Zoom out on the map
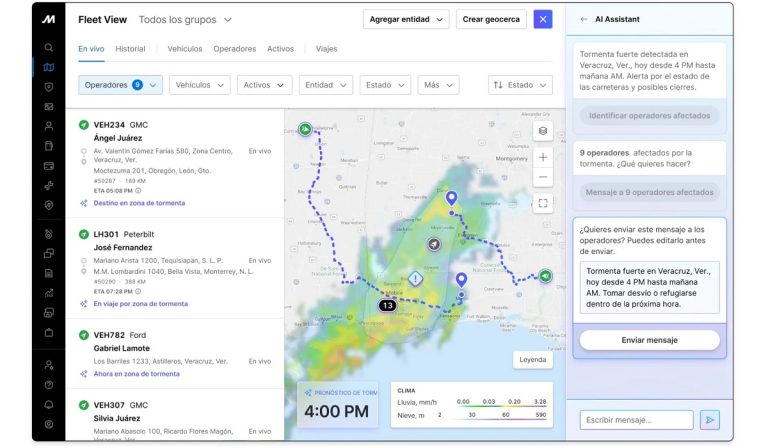The height and width of the screenshot is (448, 768). pyautogui.click(x=542, y=177)
